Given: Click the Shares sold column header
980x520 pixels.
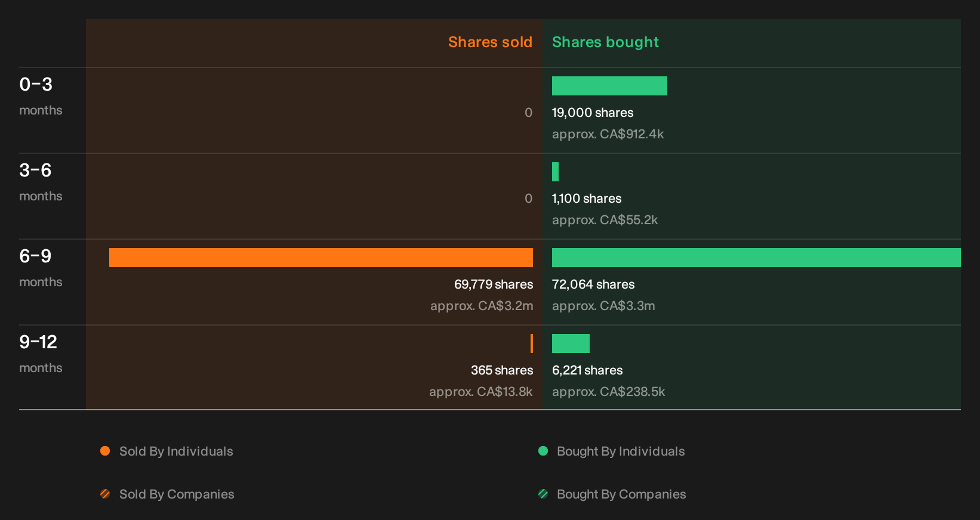Looking at the screenshot, I should coord(490,42).
